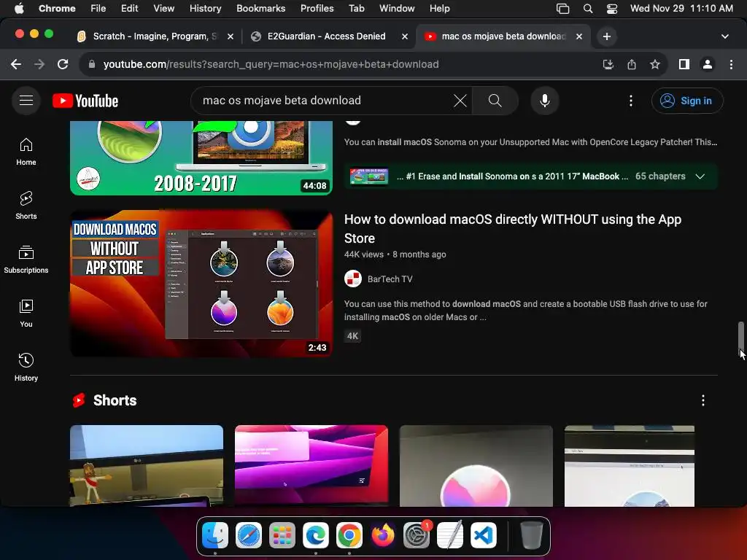Open the Bookmarks menu
Screen dimensions: 747x560
(x=260, y=8)
